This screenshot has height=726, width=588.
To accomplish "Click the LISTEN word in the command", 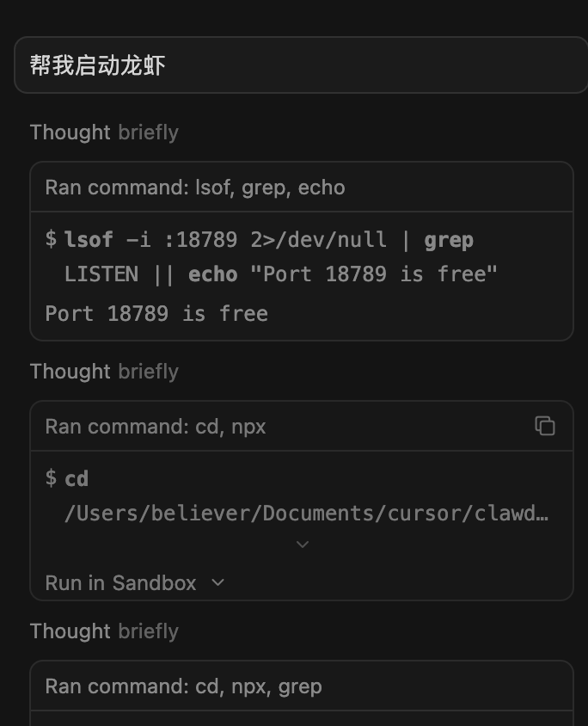I will (101, 274).
